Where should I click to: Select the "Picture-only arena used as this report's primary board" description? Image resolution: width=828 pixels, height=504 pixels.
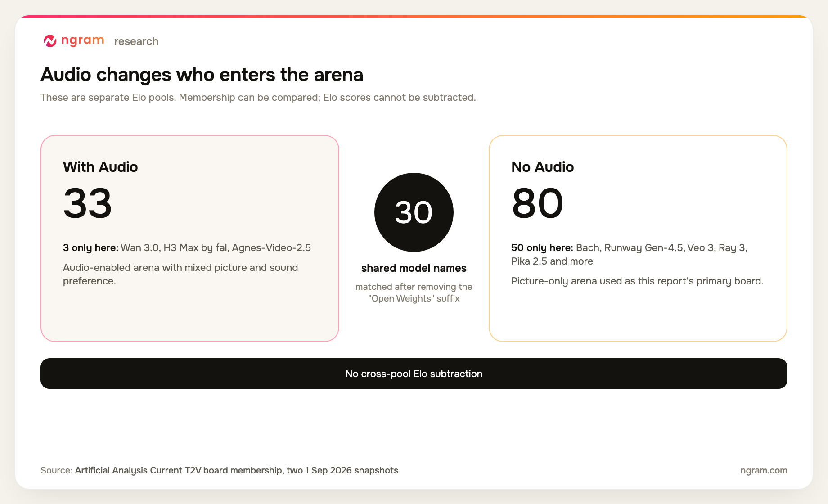coord(637,281)
